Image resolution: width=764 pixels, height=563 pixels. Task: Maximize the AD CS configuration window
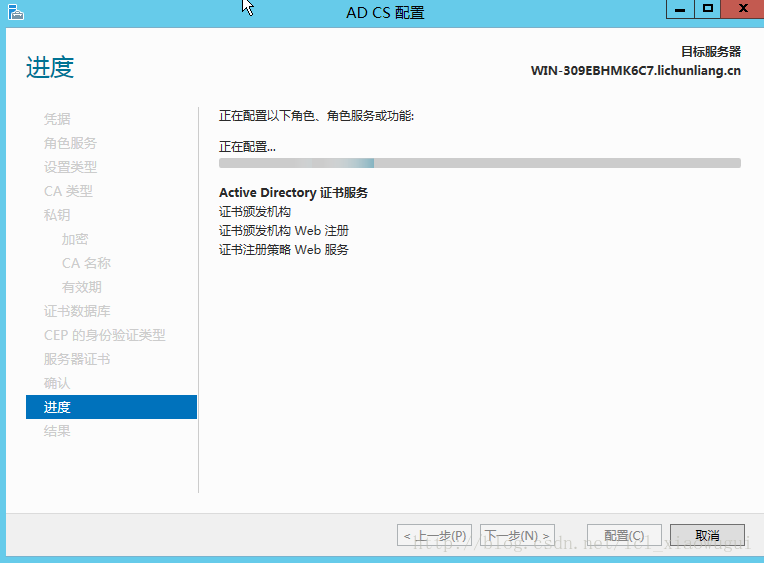pyautogui.click(x=707, y=9)
